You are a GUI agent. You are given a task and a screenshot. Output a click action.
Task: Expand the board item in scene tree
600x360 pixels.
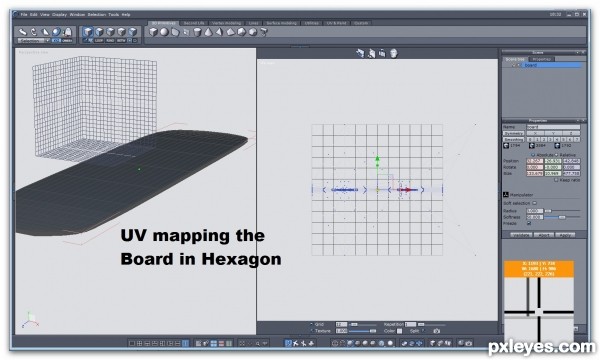514,65
